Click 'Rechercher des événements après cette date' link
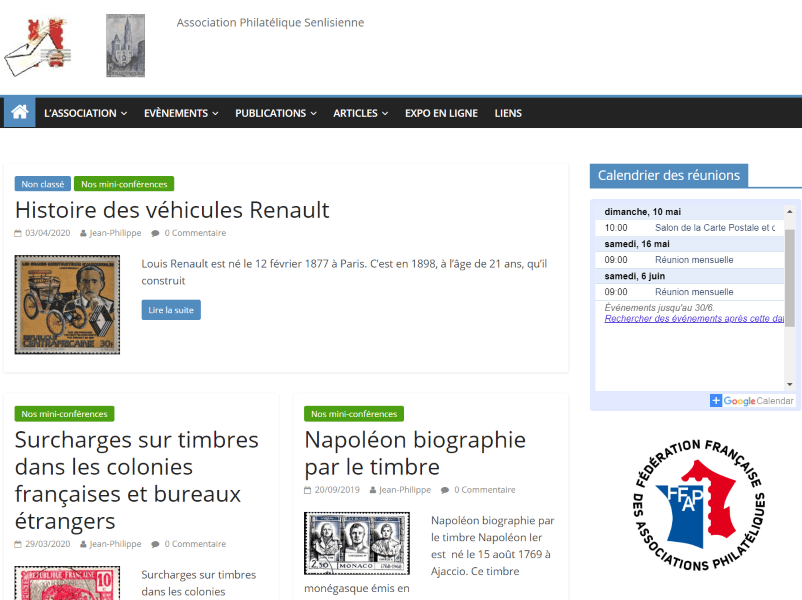Screen dimensions: 802x600 [x=694, y=319]
